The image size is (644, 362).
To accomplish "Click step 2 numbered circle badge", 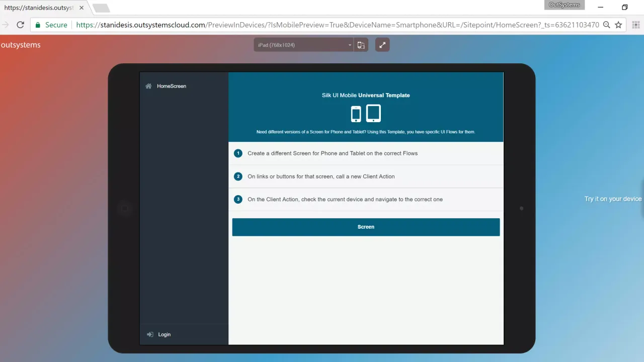I will 238,176.
